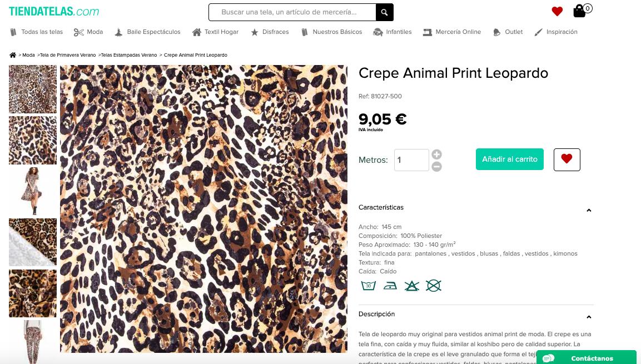Collapse the Descripción section
641x364 pixels.
pos(589,317)
